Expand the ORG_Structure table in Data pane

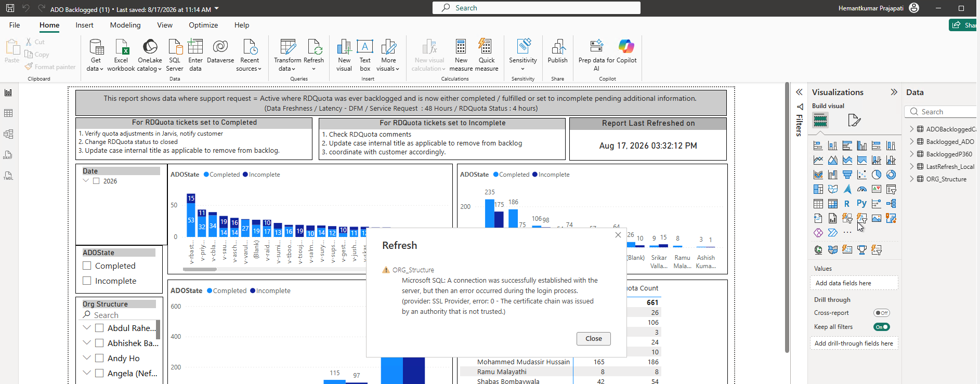coord(912,179)
